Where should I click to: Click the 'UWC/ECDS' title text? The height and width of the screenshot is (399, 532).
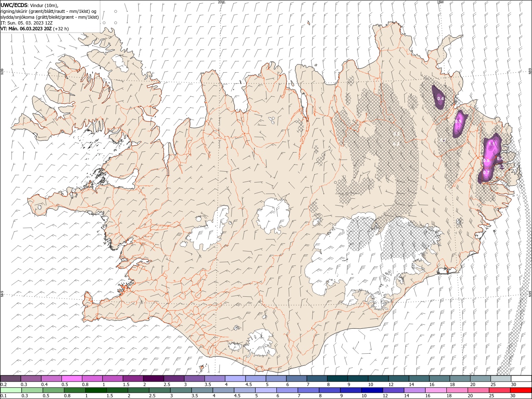point(14,5)
